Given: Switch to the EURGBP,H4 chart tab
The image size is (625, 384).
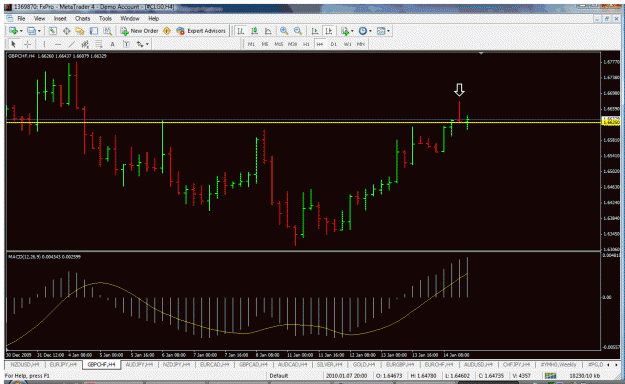Looking at the screenshot, I should 400,364.
